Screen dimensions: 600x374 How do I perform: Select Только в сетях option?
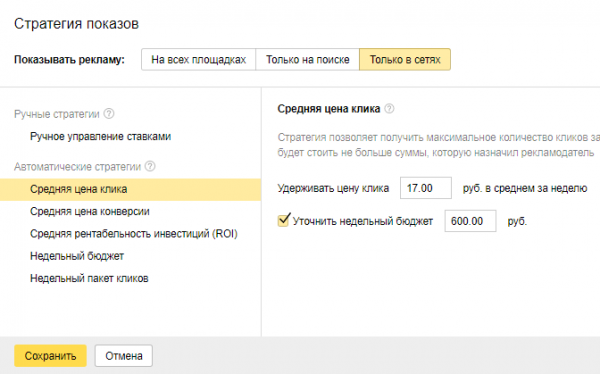tap(405, 59)
